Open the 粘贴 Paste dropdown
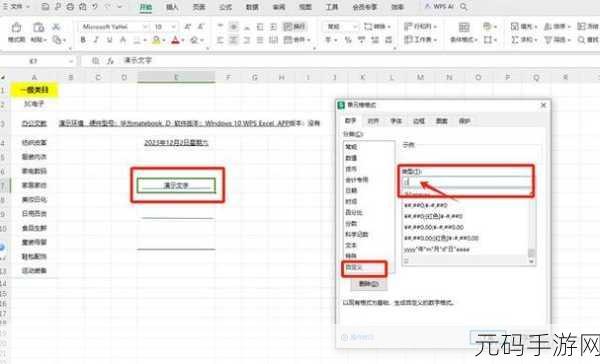 39,39
